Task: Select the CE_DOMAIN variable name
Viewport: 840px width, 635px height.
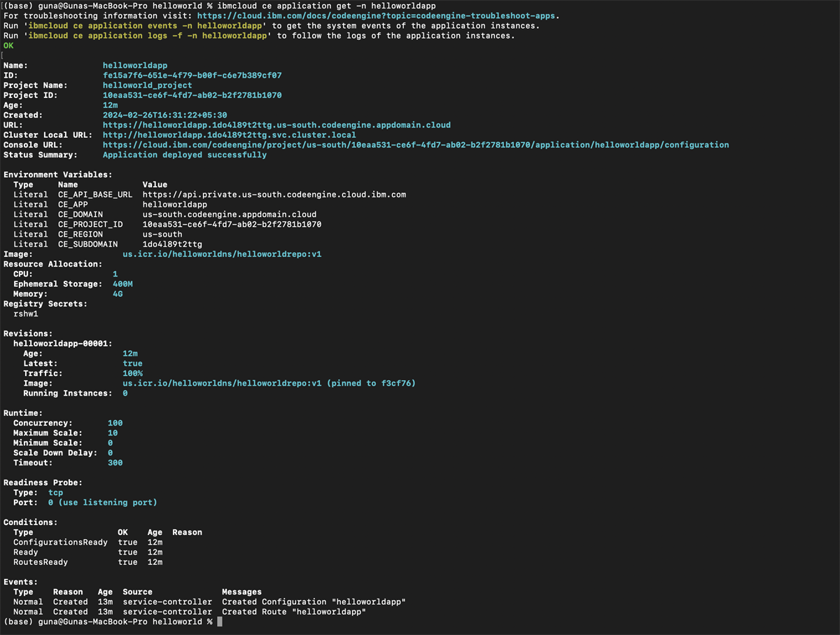Action: (80, 214)
